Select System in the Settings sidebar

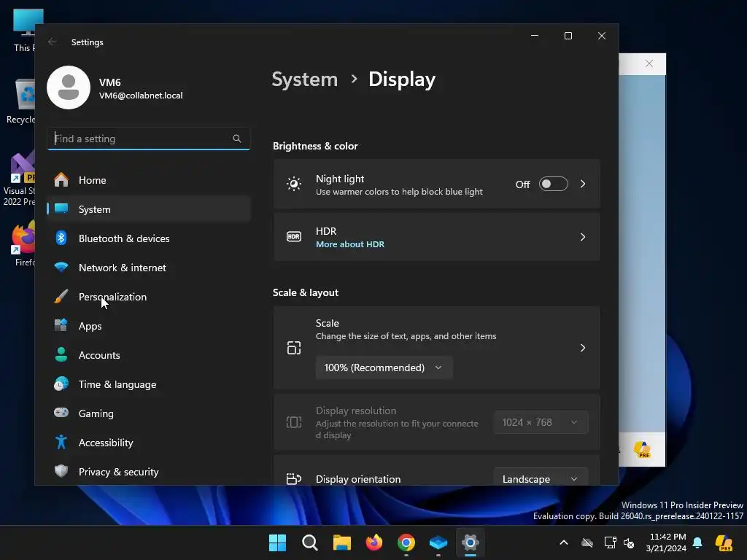click(149, 209)
